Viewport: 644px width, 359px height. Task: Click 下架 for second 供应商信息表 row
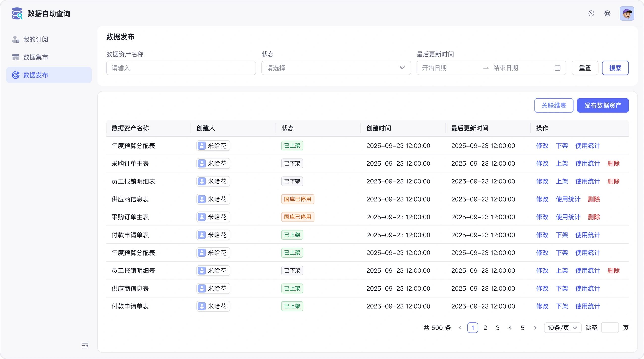[562, 288]
